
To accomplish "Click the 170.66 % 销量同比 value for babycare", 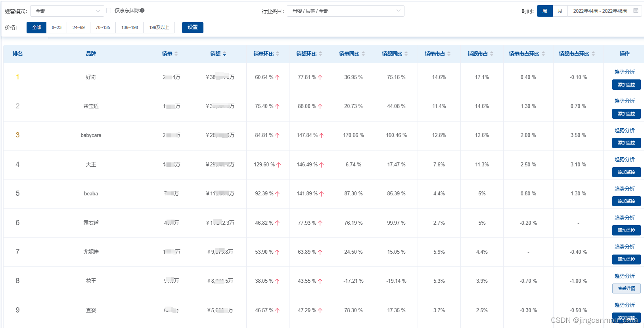I will pyautogui.click(x=353, y=135).
